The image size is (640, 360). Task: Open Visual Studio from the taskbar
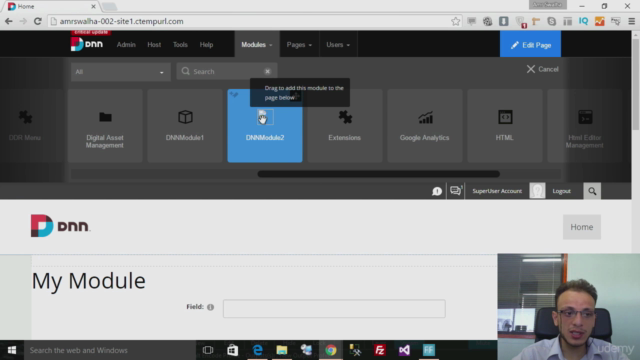(x=404, y=350)
